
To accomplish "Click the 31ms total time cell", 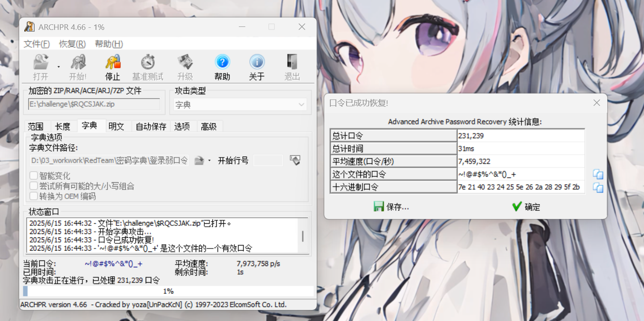I will click(521, 149).
